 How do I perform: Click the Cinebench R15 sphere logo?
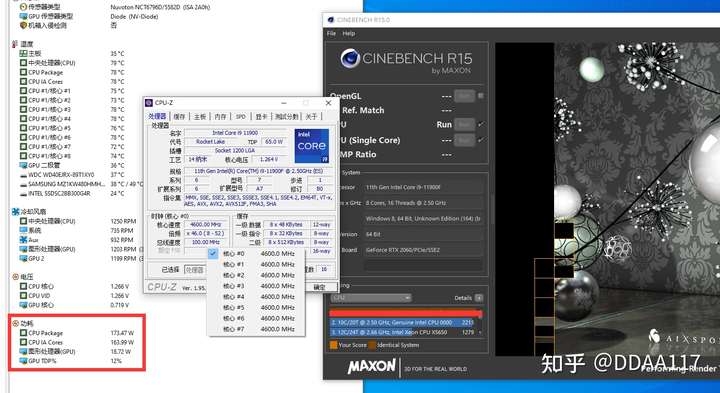(350, 58)
